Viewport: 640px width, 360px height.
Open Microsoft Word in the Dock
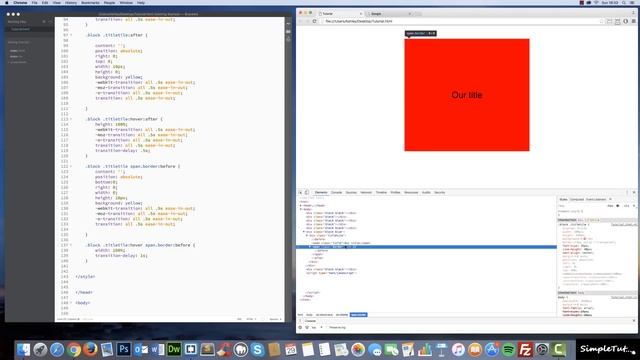coord(157,349)
